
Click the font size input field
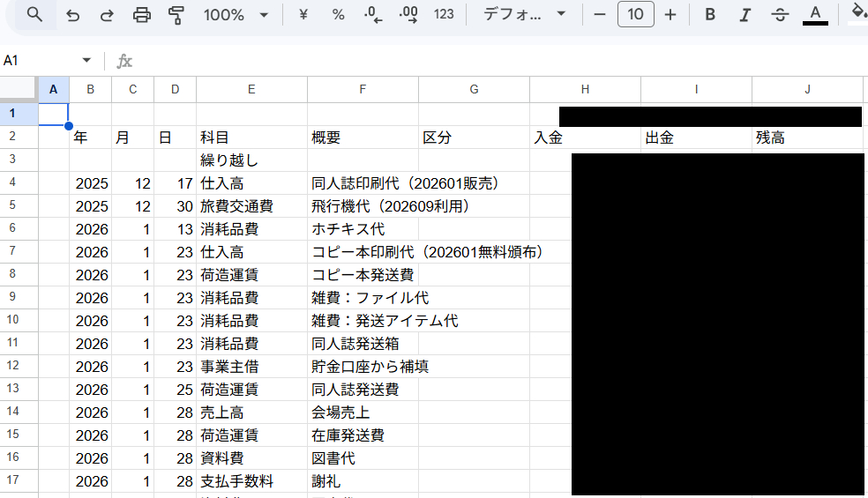(635, 15)
